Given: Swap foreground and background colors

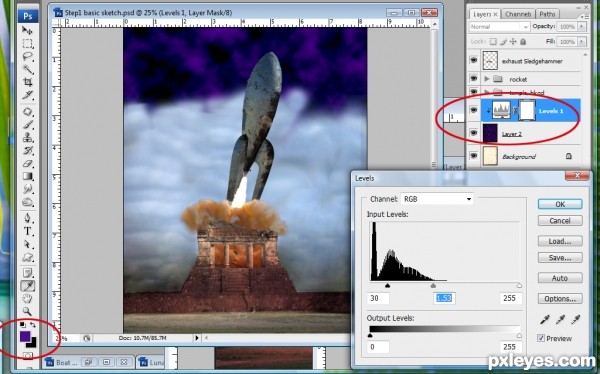Looking at the screenshot, I should click(x=33, y=325).
